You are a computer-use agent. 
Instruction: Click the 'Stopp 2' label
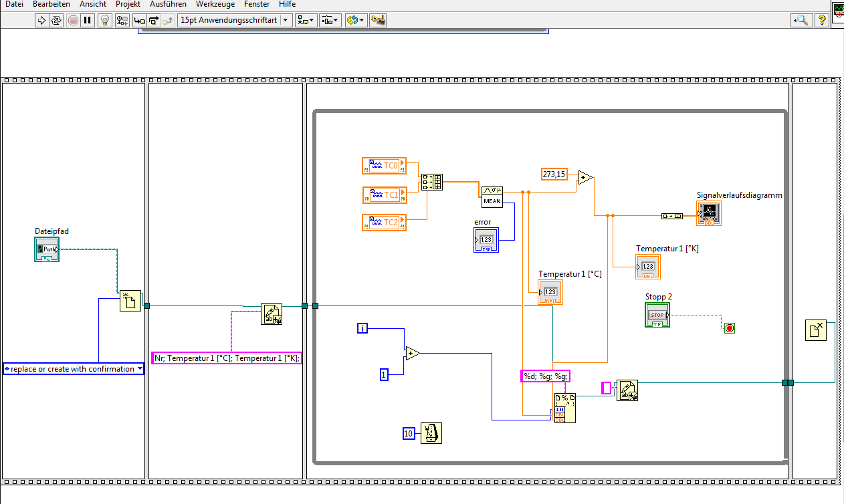click(659, 296)
